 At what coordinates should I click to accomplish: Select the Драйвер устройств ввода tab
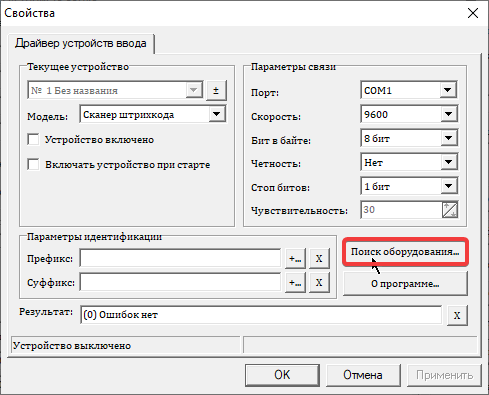click(81, 43)
